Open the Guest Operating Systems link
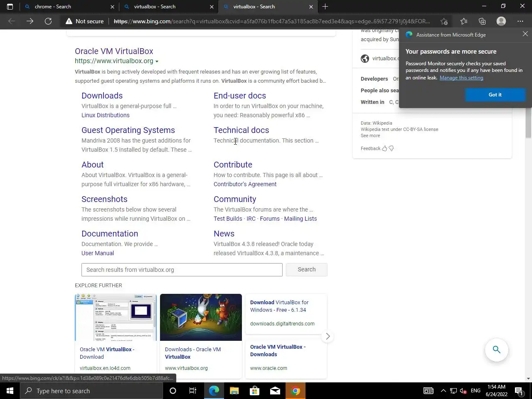Image resolution: width=532 pixels, height=399 pixels. [x=128, y=130]
